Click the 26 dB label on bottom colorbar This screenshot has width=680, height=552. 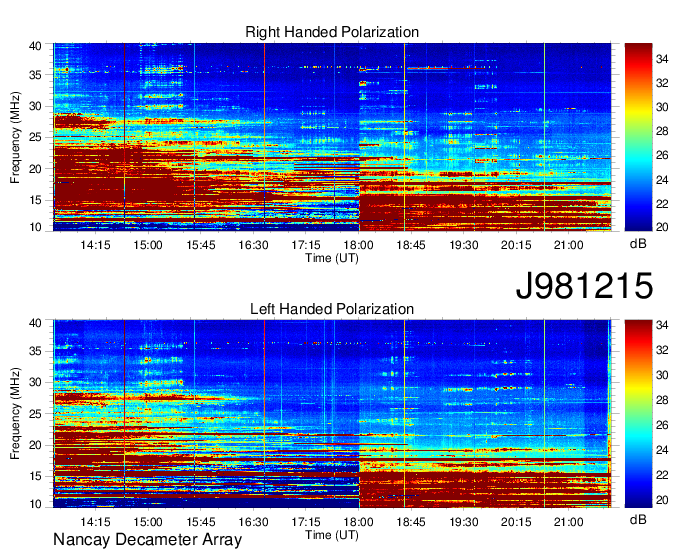(662, 425)
